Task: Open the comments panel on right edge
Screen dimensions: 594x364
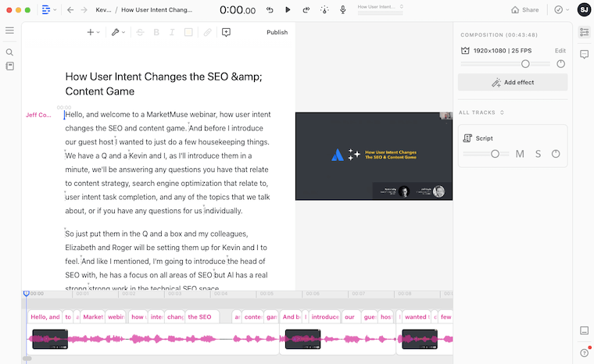Action: (x=584, y=54)
